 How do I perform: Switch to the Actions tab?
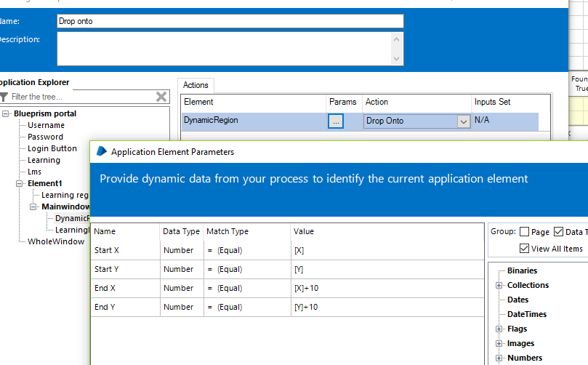(196, 85)
